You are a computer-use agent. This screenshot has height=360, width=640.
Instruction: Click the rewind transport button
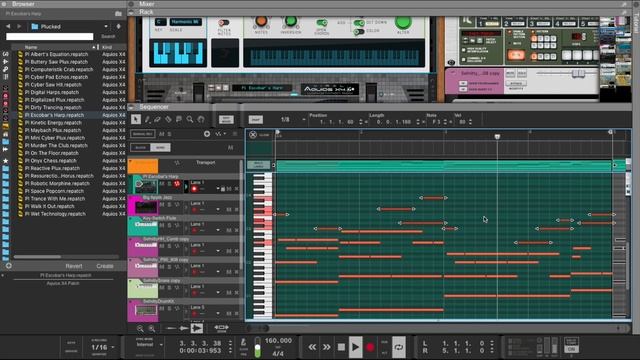[312, 347]
